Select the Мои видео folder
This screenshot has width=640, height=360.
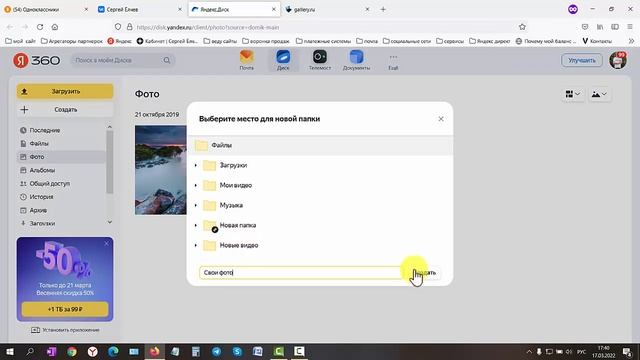click(x=320, y=185)
